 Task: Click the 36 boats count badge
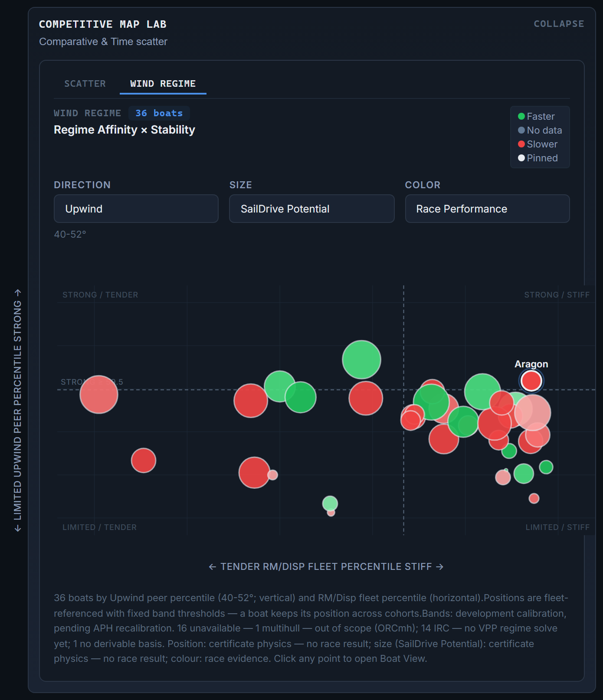[x=159, y=113]
